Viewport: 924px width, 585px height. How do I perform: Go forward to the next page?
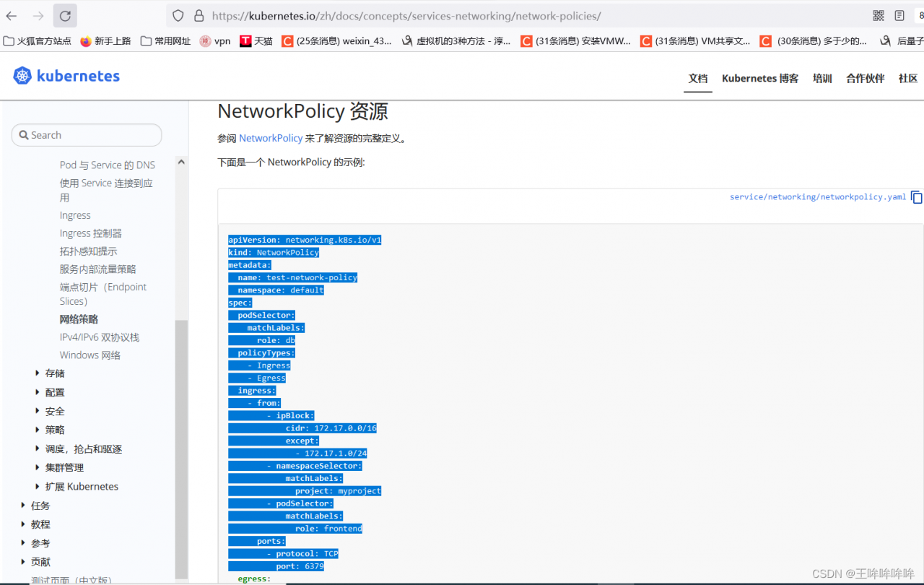38,16
